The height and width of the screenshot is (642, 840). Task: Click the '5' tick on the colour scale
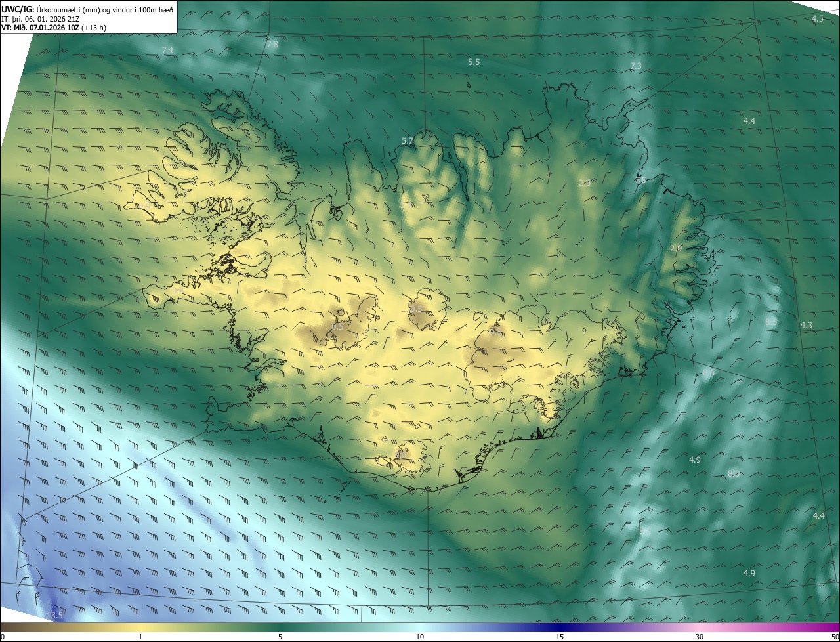(x=280, y=637)
